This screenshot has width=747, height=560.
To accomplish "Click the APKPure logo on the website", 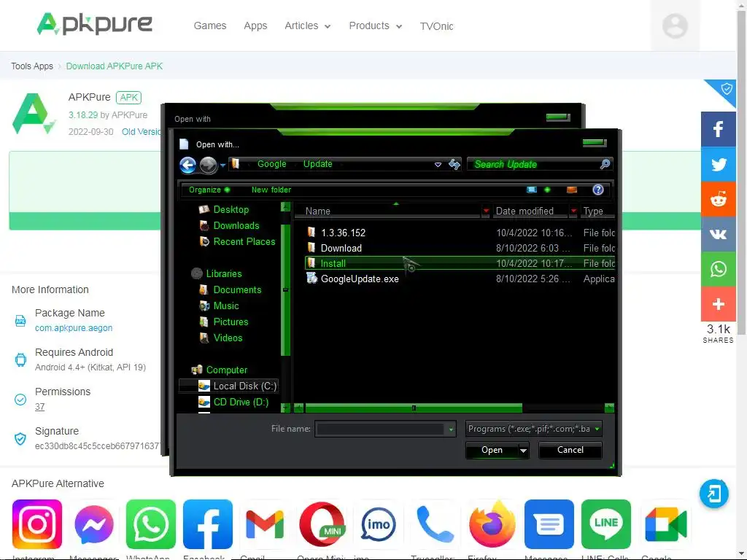I will point(94,24).
